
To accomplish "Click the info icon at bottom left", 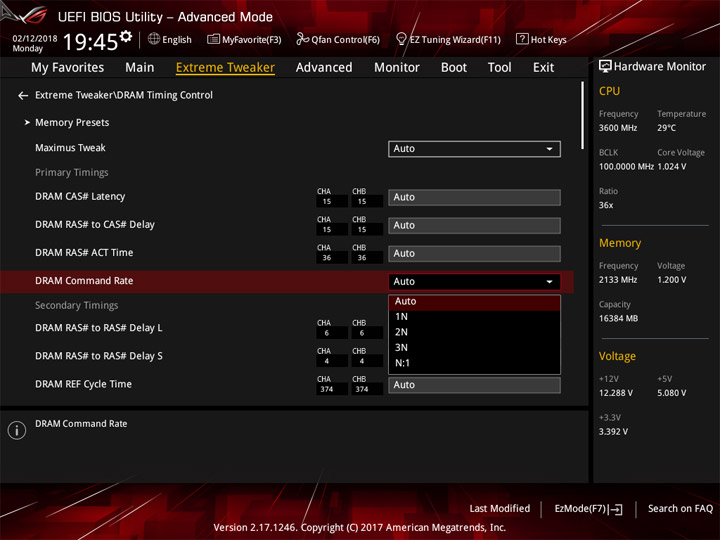I will click(x=17, y=430).
